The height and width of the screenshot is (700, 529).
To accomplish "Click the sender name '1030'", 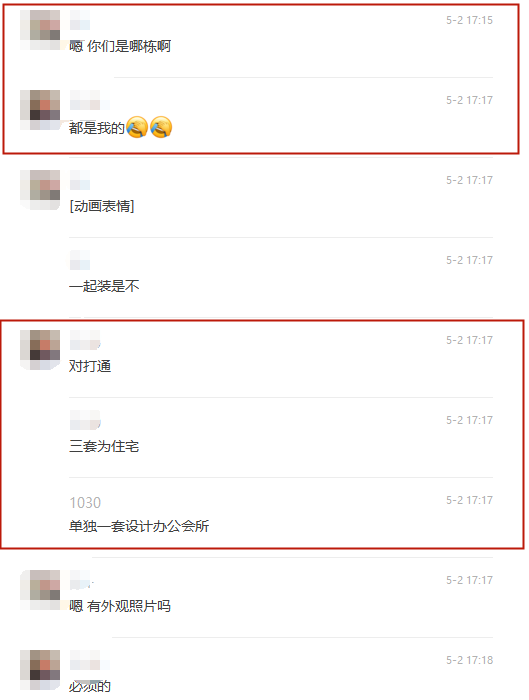I will 85,503.
